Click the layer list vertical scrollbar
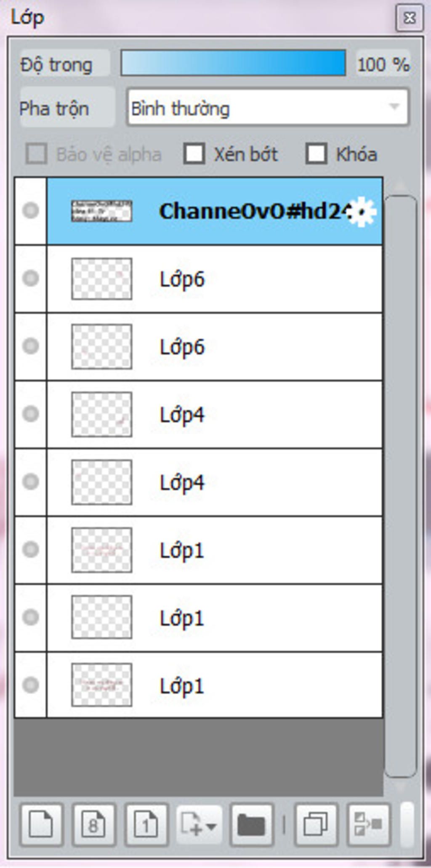The height and width of the screenshot is (868, 431). 401,486
